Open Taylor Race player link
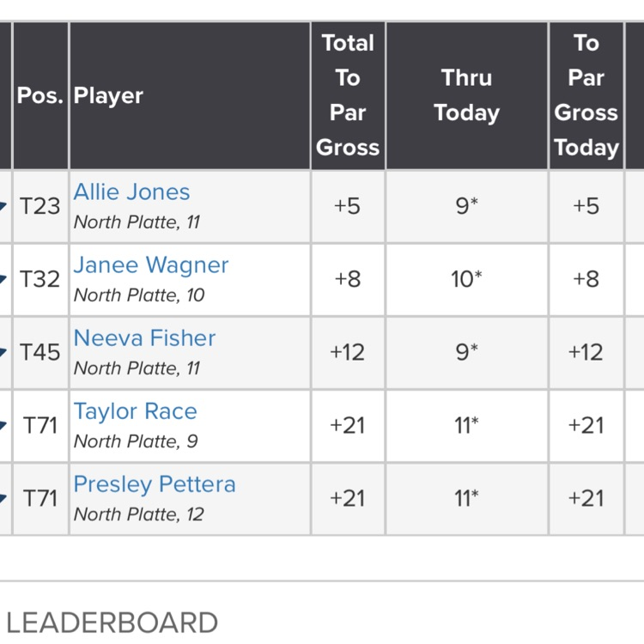The height and width of the screenshot is (644, 644). tap(135, 411)
